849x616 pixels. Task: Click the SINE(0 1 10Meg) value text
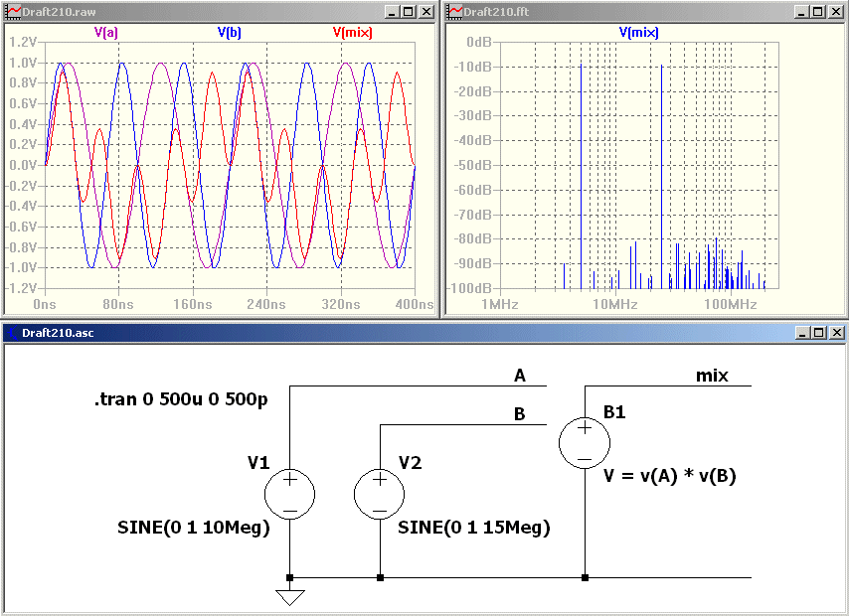(x=194, y=528)
